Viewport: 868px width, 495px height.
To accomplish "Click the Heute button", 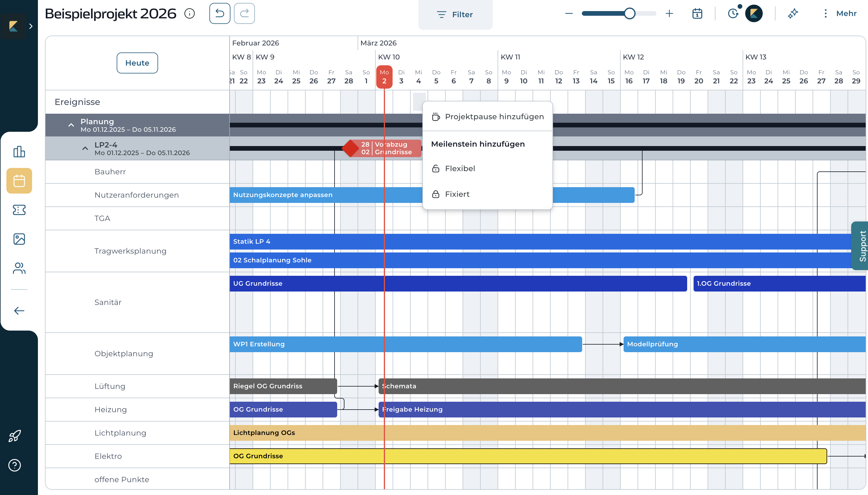I will (137, 63).
